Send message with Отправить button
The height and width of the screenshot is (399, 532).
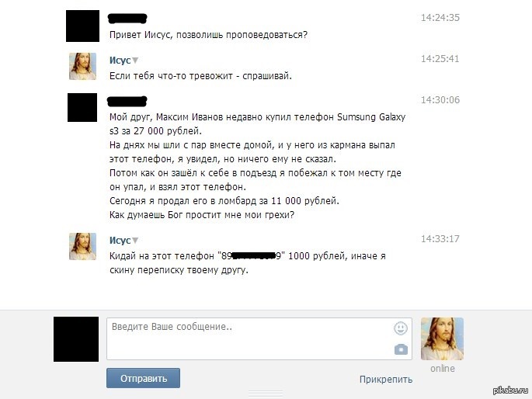tap(143, 378)
